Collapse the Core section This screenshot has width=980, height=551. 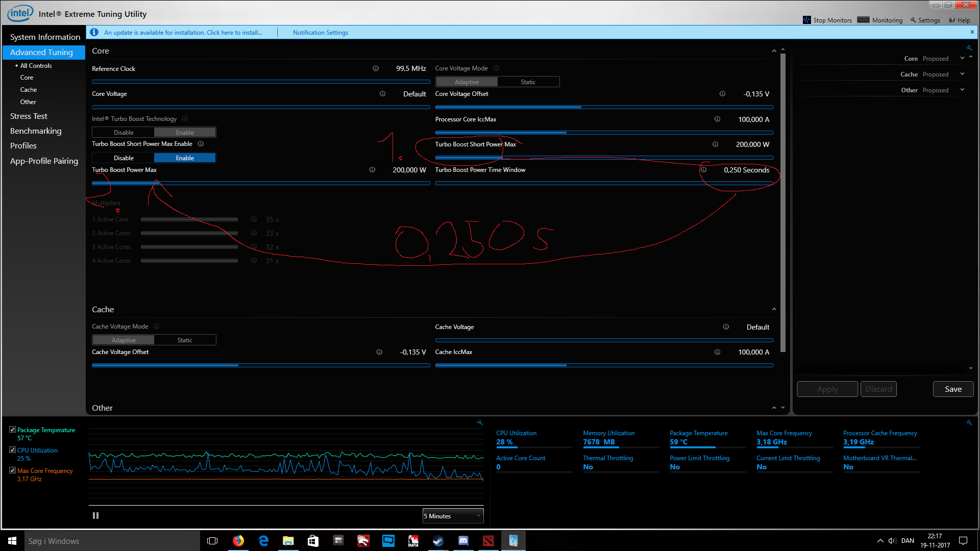pos(774,51)
